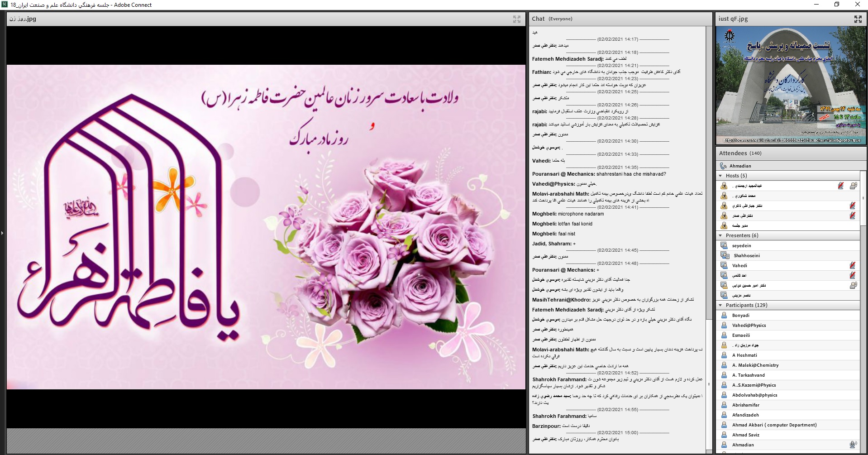Expand hidden left side panel arrow
The image size is (868, 455).
click(2, 233)
